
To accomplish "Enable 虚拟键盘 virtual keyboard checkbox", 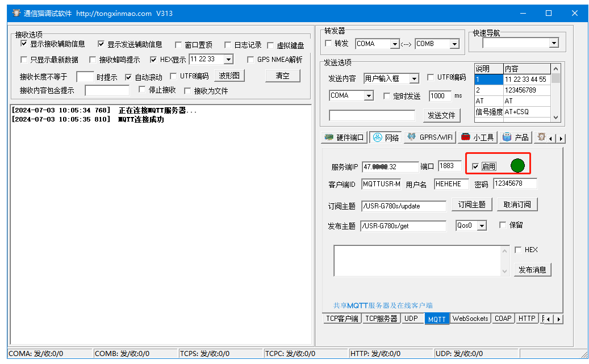I will coord(270,45).
